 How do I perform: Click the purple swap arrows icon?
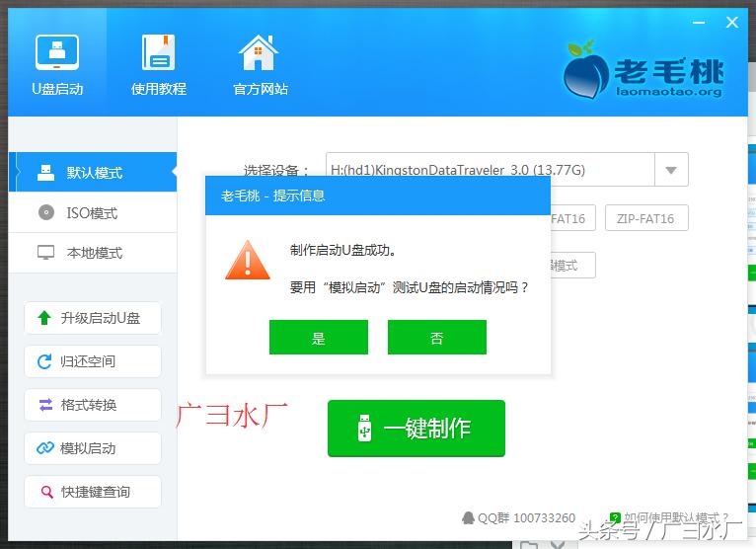coord(45,405)
